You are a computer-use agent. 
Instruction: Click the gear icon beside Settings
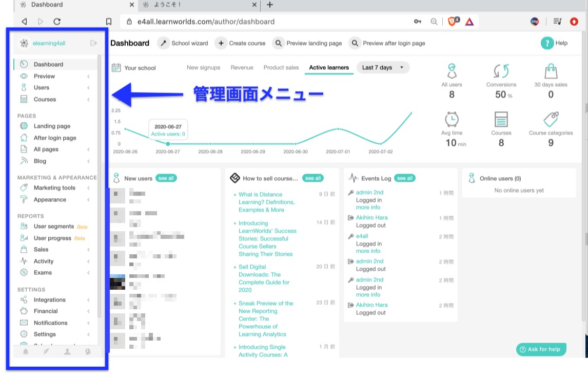click(x=24, y=334)
